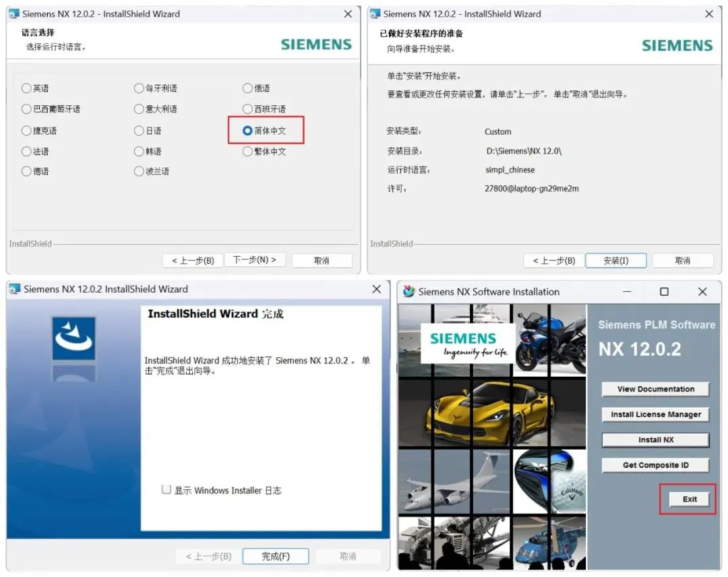This screenshot has height=577, width=728.
Task: Click the Custom install type value
Action: point(497,132)
